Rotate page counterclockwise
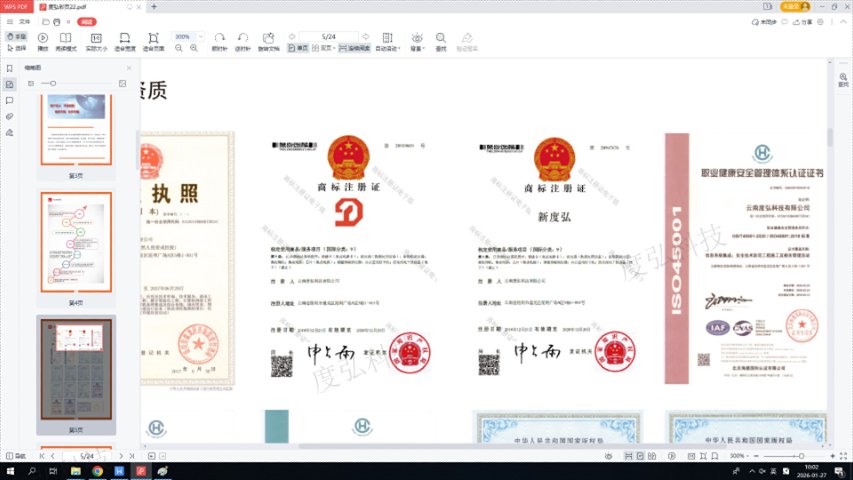The width and height of the screenshot is (853, 480). point(243,41)
